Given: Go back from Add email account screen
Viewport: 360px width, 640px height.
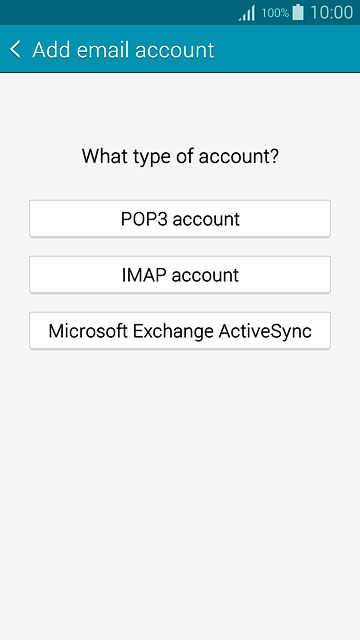Looking at the screenshot, I should pyautogui.click(x=15, y=49).
